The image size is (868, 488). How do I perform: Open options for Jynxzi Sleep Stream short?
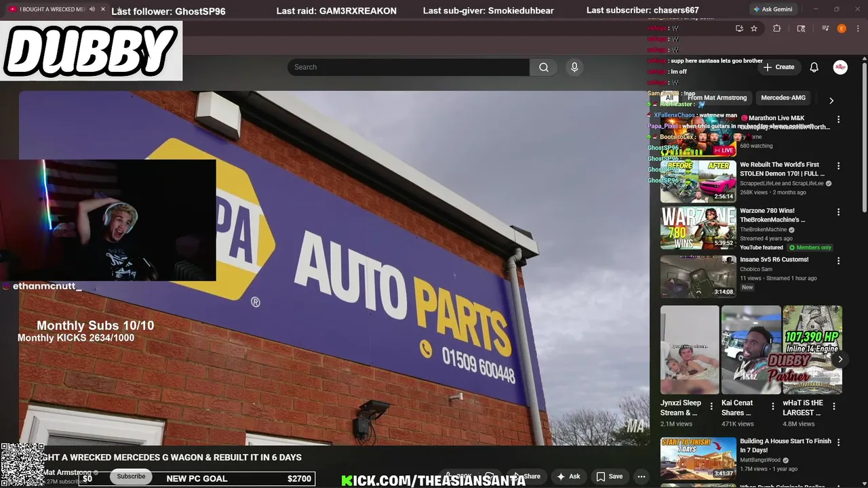(x=711, y=406)
